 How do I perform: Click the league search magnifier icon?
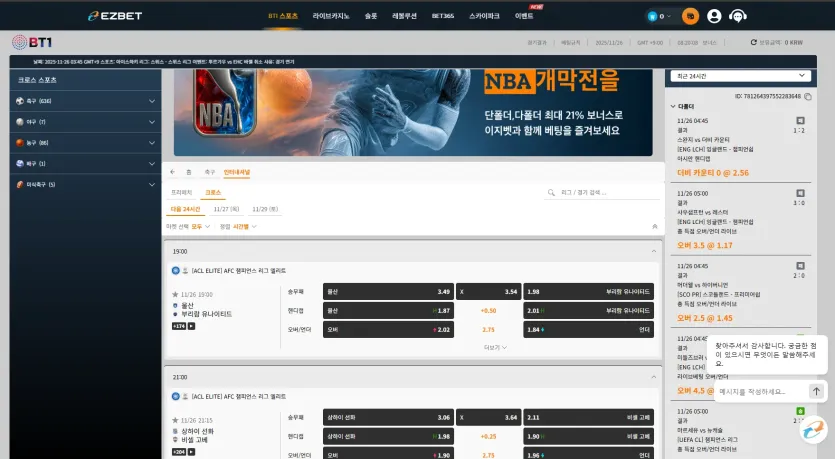coord(551,192)
